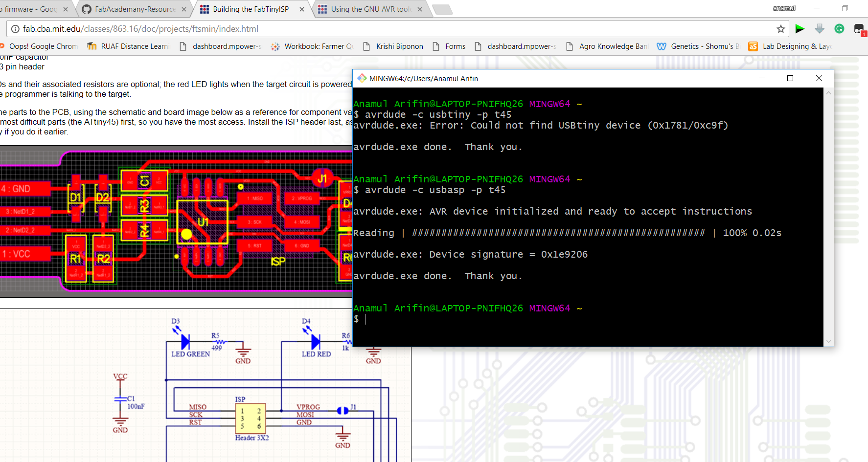The width and height of the screenshot is (868, 462).
Task: Click the extension icon with red badge
Action: pos(859,29)
